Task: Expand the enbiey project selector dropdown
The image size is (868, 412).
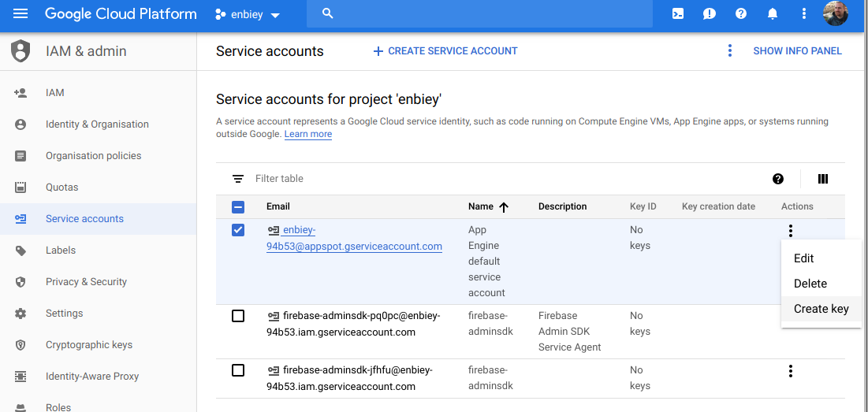Action: pos(248,15)
